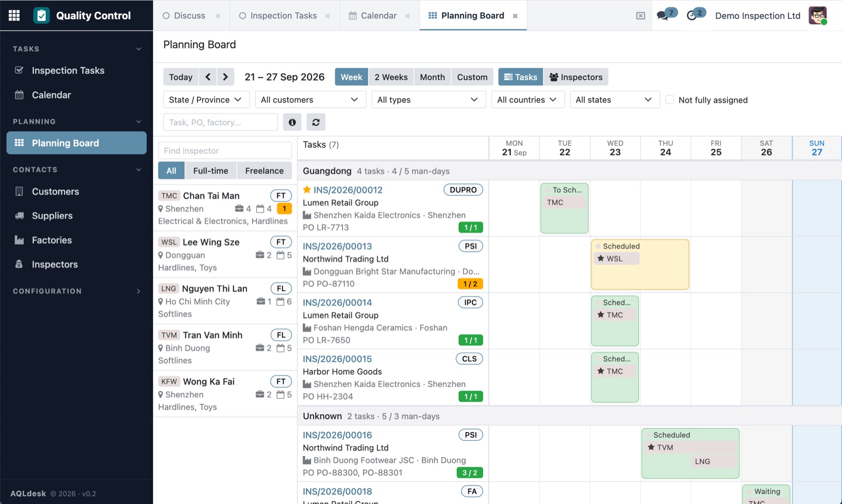Click the star on INS/2026/00012
842x504 pixels.
[x=307, y=189]
